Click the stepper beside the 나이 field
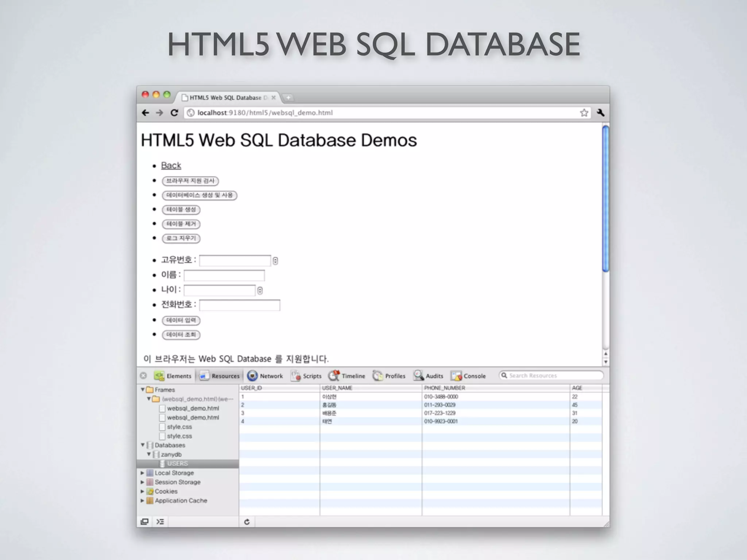The height and width of the screenshot is (560, 747). (x=260, y=291)
